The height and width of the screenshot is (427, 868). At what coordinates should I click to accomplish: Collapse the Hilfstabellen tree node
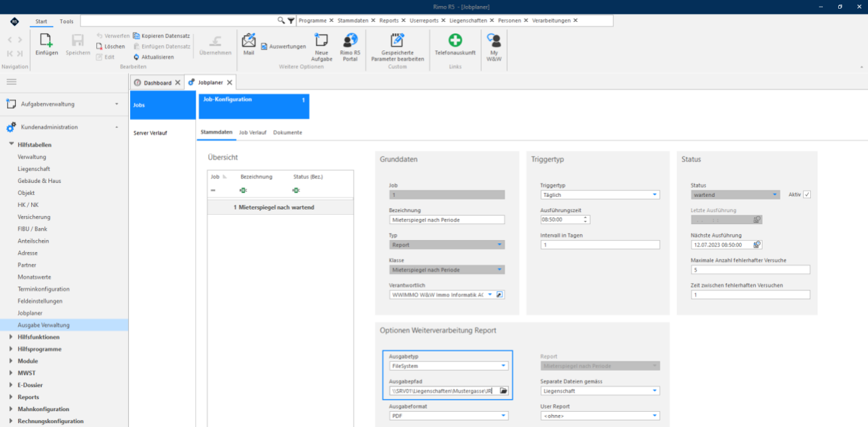click(x=11, y=144)
